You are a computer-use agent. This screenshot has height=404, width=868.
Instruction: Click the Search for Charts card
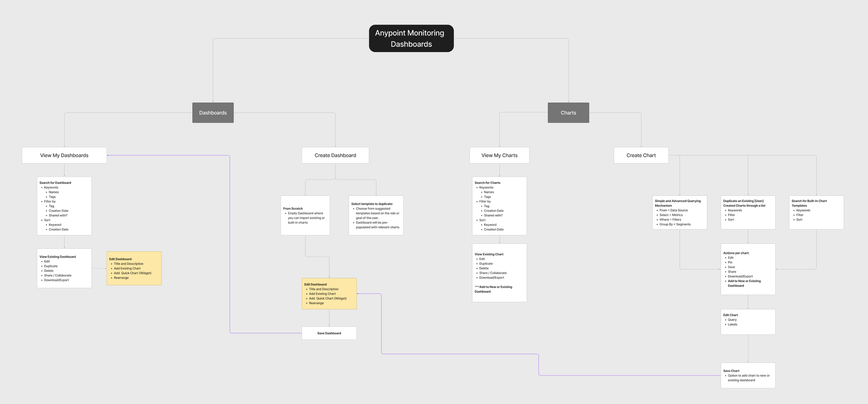click(499, 206)
